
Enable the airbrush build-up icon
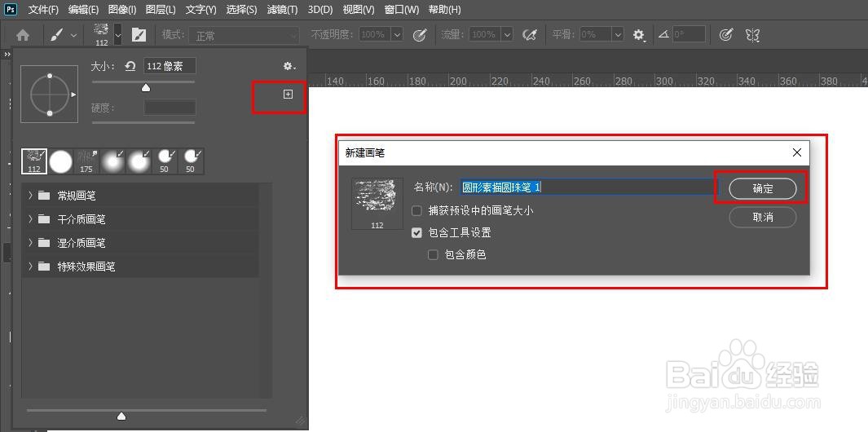point(530,35)
